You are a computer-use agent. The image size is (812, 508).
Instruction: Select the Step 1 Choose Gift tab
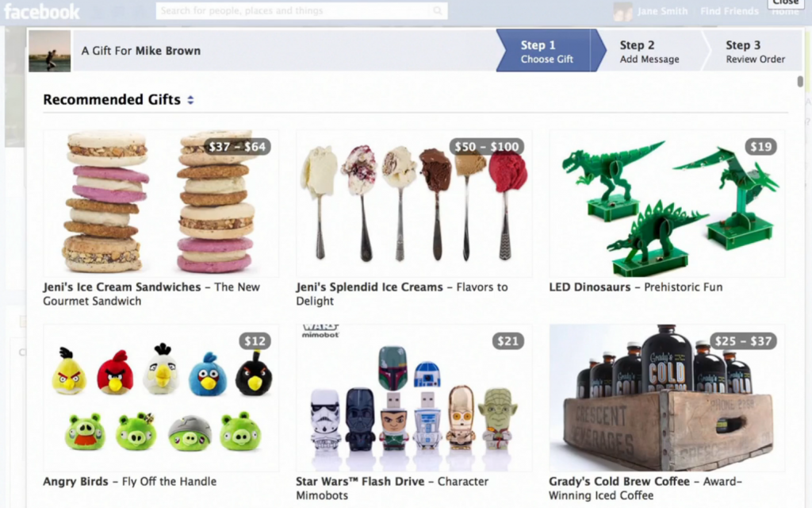click(547, 51)
